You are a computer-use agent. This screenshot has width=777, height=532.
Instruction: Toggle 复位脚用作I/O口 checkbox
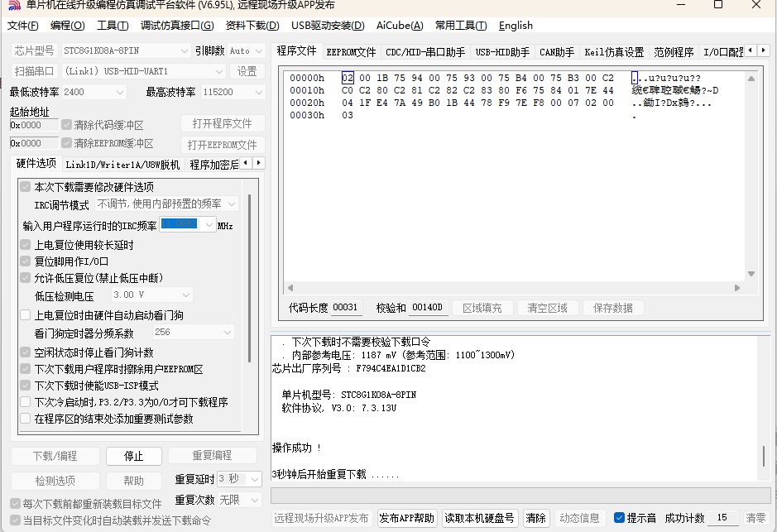(26, 261)
